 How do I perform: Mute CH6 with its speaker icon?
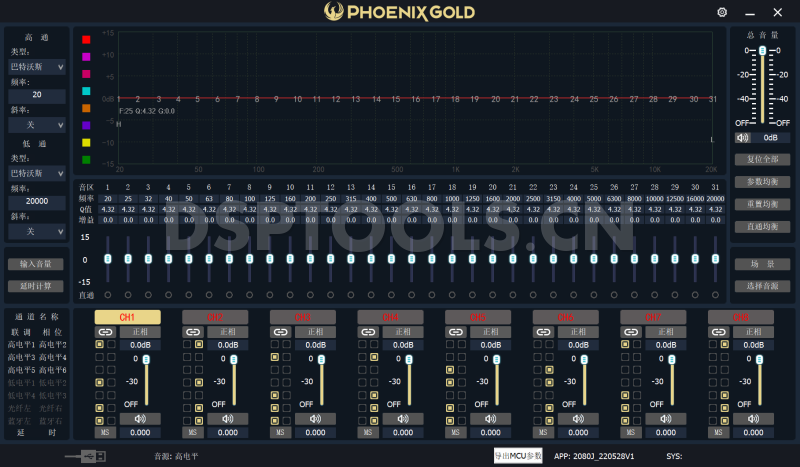579,419
